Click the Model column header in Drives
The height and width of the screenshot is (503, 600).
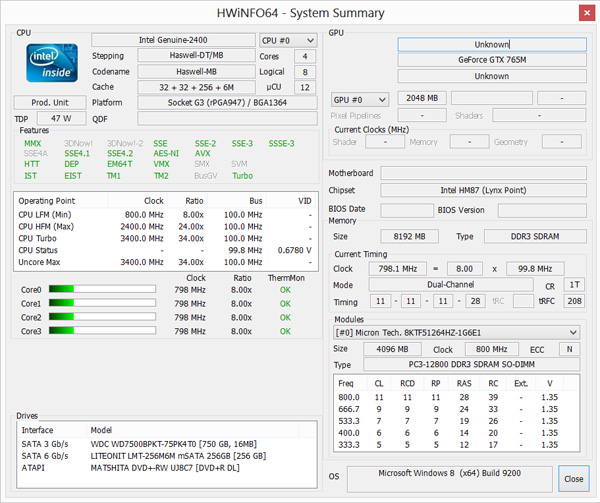point(192,430)
